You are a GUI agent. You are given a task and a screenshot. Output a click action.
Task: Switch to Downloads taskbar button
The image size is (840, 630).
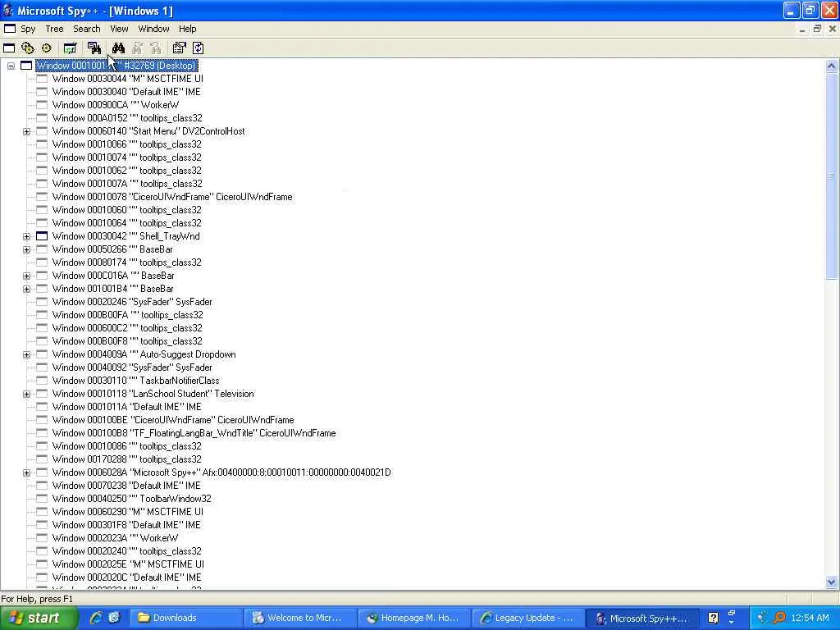185,618
